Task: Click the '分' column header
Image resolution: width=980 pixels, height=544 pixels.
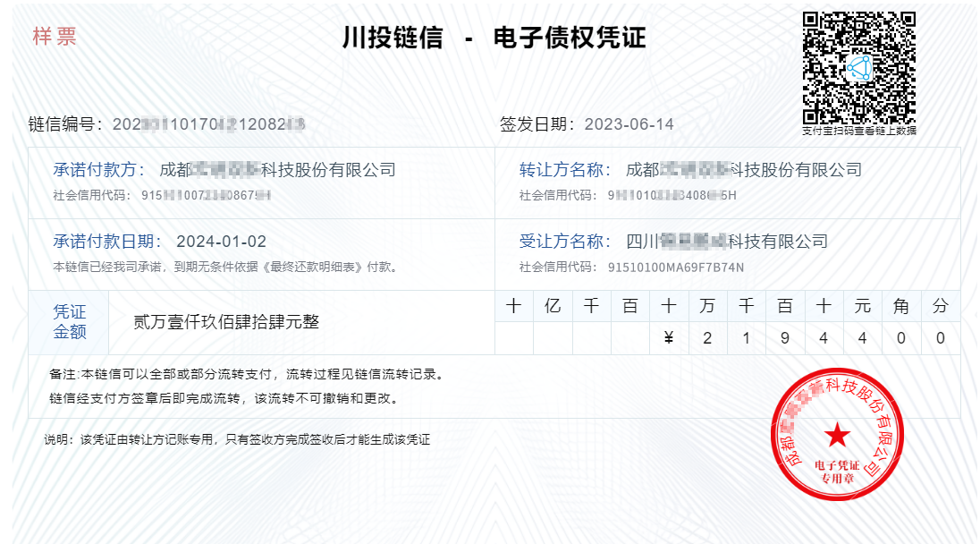Action: 941,306
